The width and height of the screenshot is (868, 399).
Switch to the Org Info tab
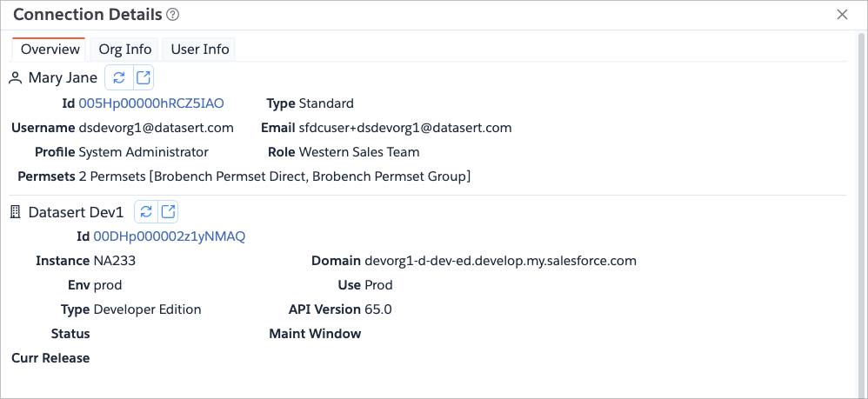tap(124, 50)
